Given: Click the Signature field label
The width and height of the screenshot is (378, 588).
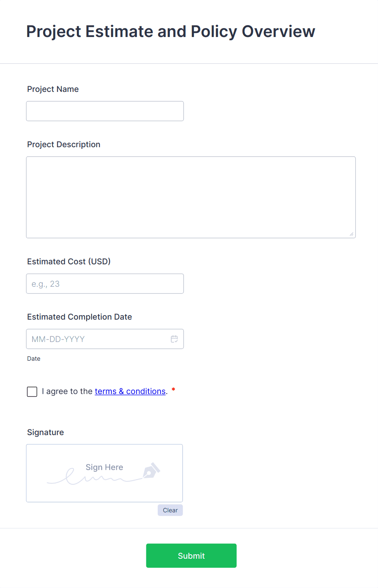Looking at the screenshot, I should click(x=46, y=432).
